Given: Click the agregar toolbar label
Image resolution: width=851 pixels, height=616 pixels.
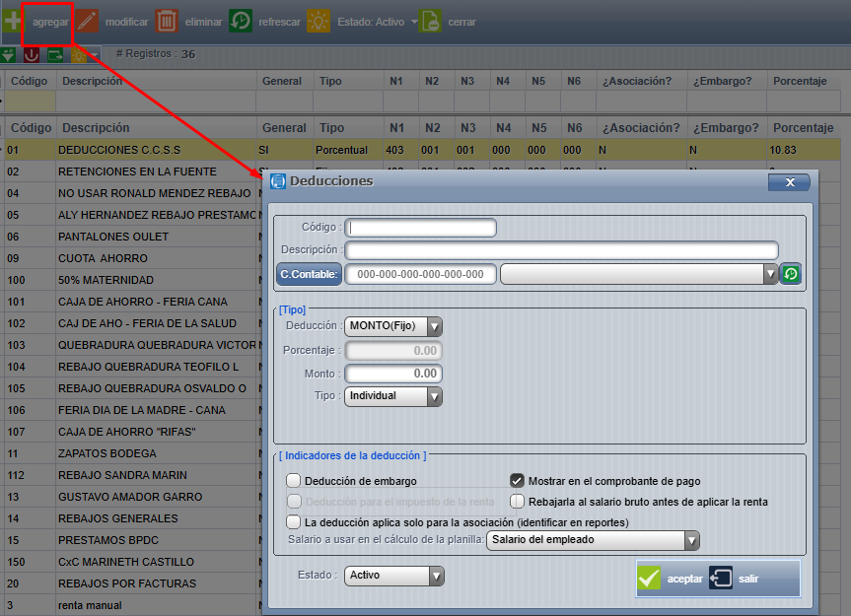Looking at the screenshot, I should coord(50,23).
